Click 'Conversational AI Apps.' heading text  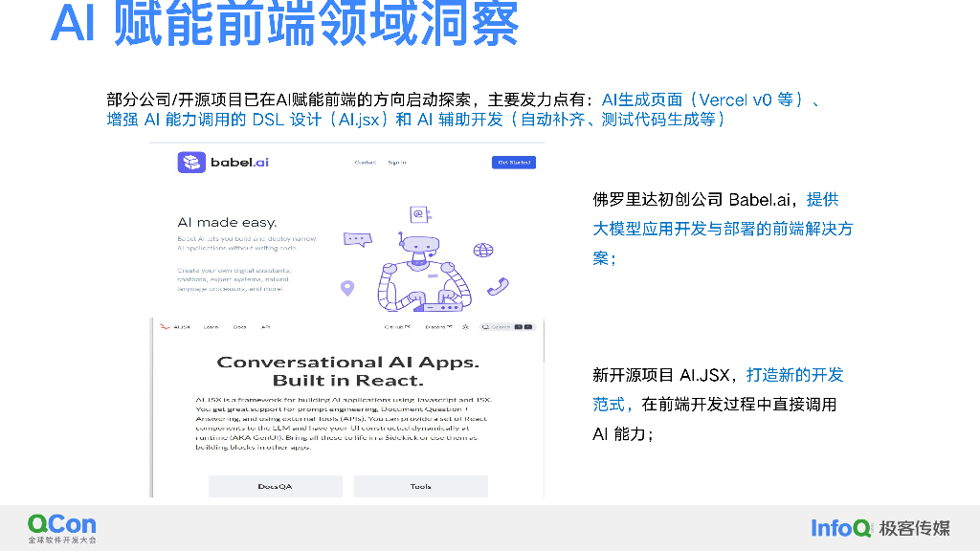point(348,363)
